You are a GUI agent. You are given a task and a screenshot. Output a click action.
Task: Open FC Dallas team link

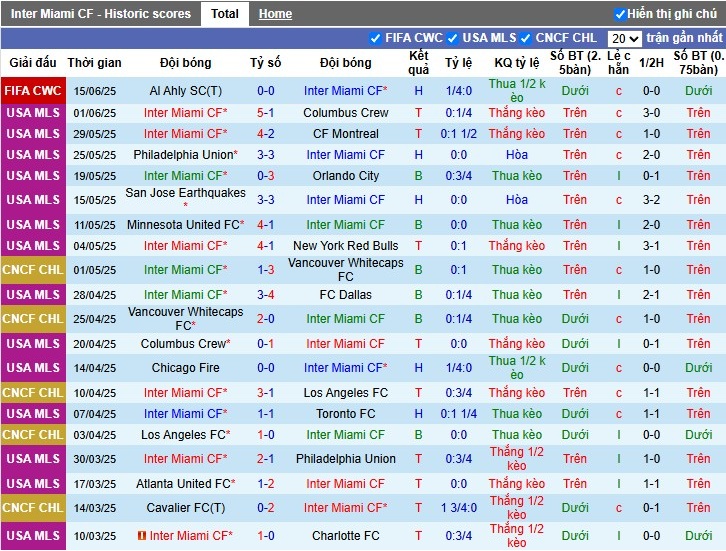[346, 295]
